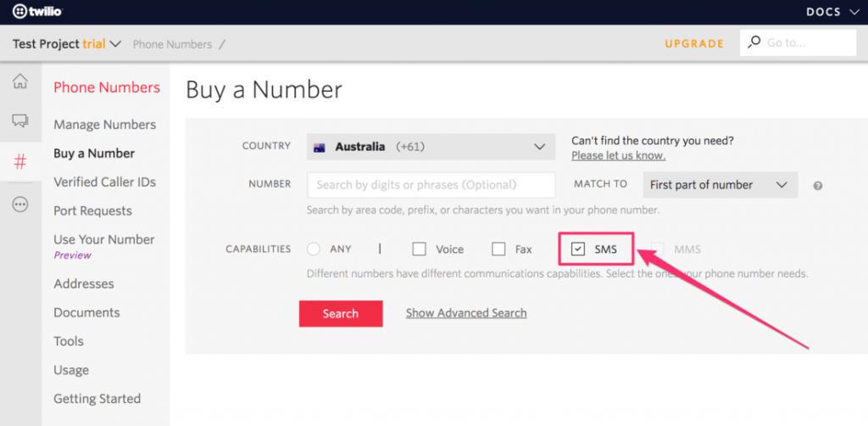The width and height of the screenshot is (868, 426).
Task: Click the Phone Numbers sidebar heading
Action: (x=107, y=87)
